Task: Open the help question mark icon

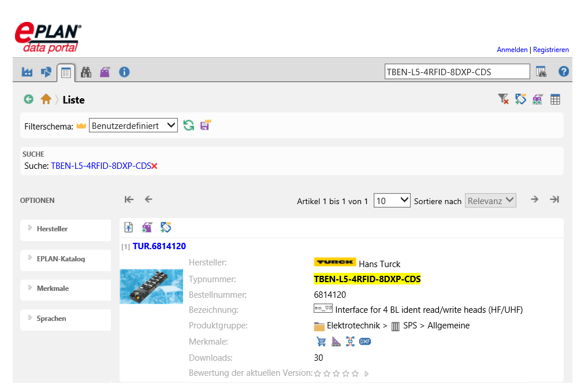Action: (x=563, y=71)
